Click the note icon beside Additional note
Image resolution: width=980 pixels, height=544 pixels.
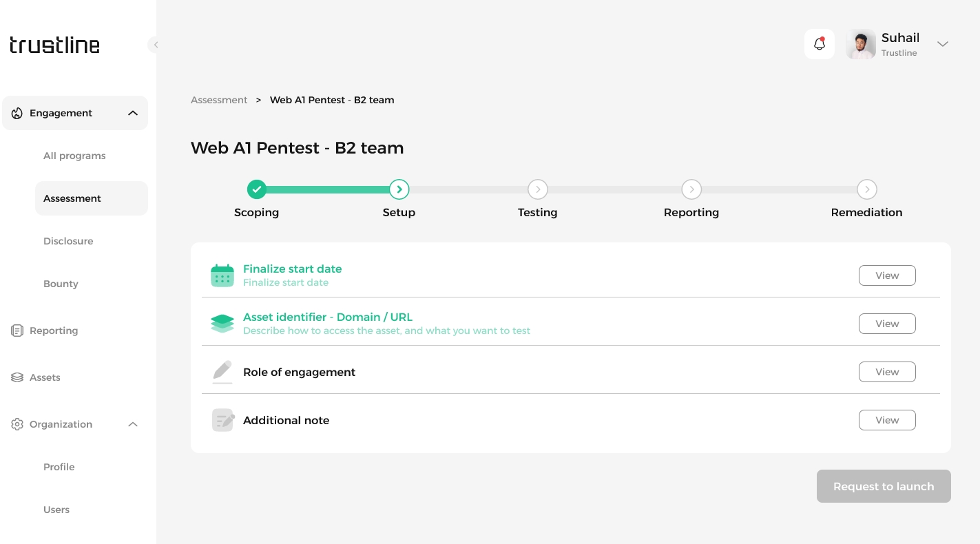222,420
